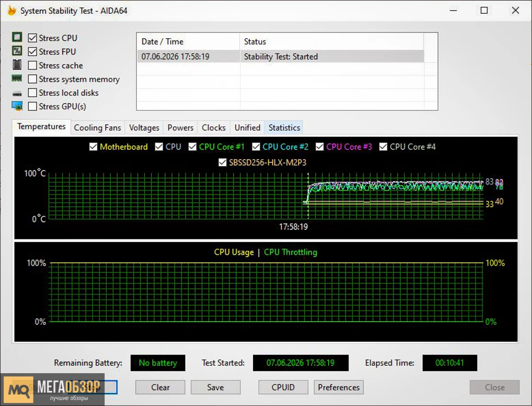Viewport: 532px width, 406px height.
Task: Click the RAM module icon beside Stress system memory
Action: pos(17,78)
